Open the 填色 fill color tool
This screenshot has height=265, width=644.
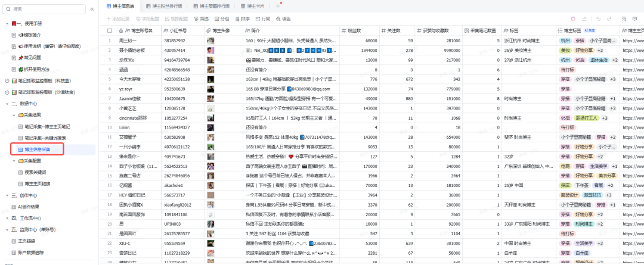tap(283, 19)
